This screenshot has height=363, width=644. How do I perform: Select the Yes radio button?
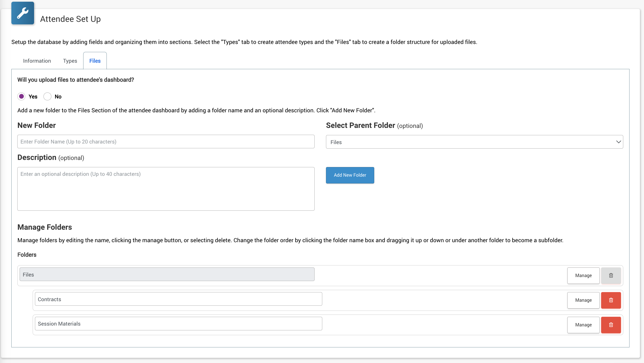pos(21,96)
